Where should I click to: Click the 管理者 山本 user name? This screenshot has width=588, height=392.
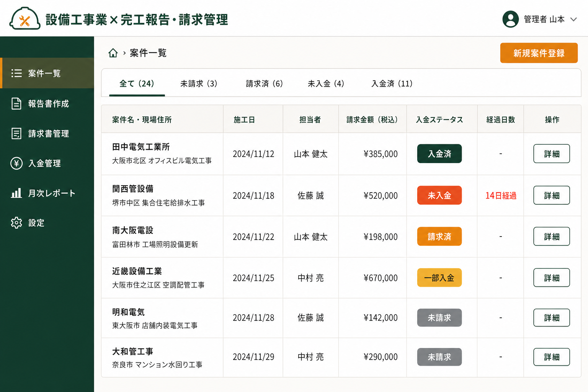(x=544, y=19)
